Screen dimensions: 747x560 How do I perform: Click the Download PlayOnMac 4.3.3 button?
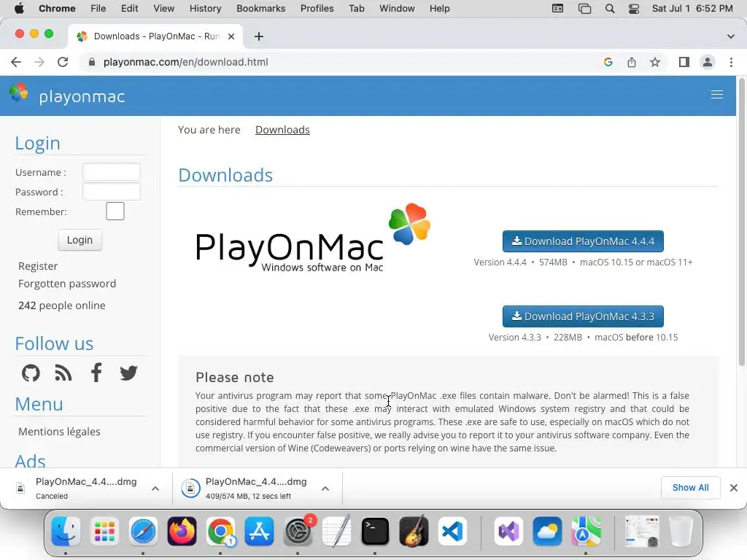583,316
